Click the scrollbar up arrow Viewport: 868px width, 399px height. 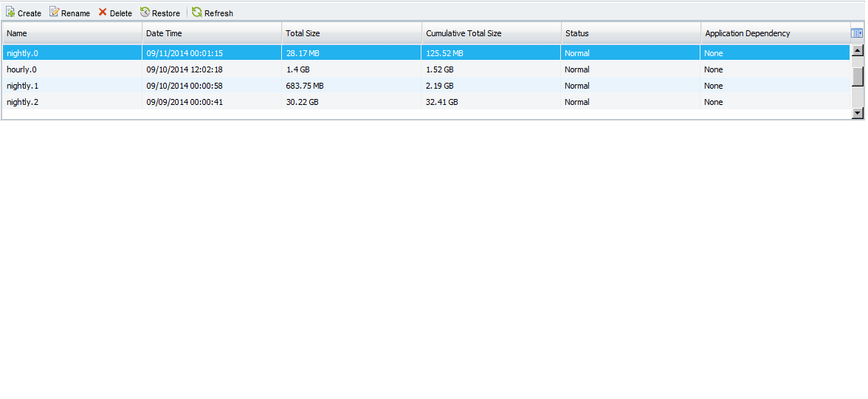tap(858, 51)
